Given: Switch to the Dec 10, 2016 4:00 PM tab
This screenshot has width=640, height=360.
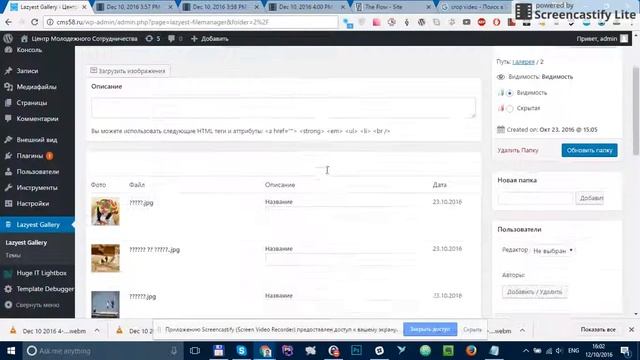Looking at the screenshot, I should tap(305, 7).
